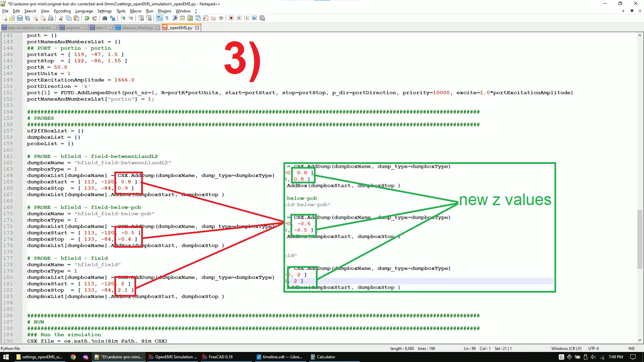Select the Search icon in toolbar

point(105,18)
